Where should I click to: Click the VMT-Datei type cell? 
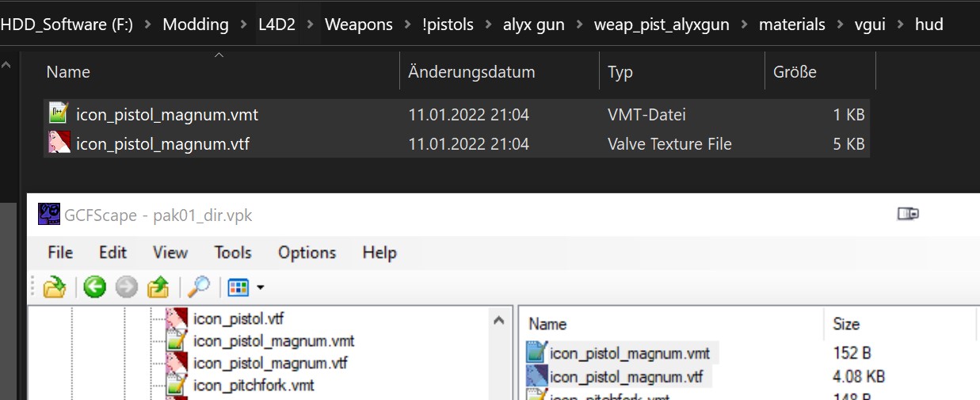pyautogui.click(x=646, y=114)
